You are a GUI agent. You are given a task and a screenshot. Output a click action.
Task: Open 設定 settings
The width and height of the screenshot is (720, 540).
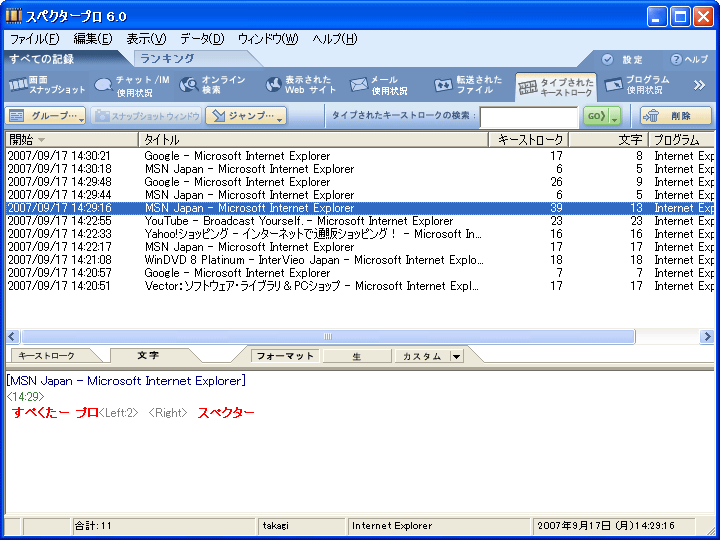point(622,59)
